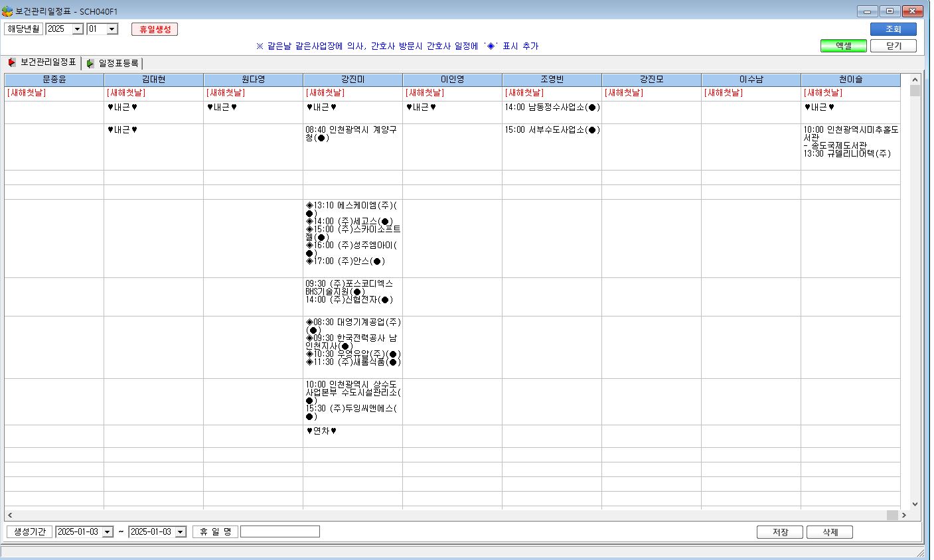Screen dimensions: 934x560
Task: Open the end date 2025-01-03 dropdown
Action: click(x=181, y=532)
